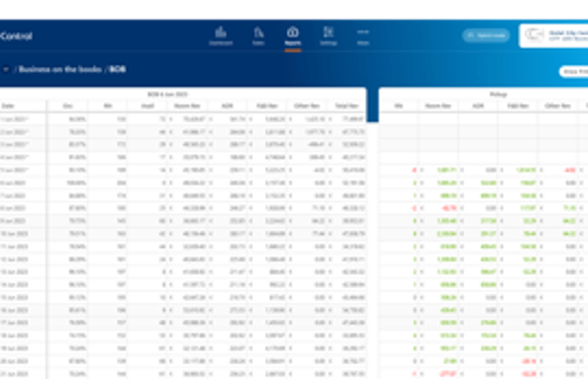Click the Pickup table title
588x379 pixels.
498,94
